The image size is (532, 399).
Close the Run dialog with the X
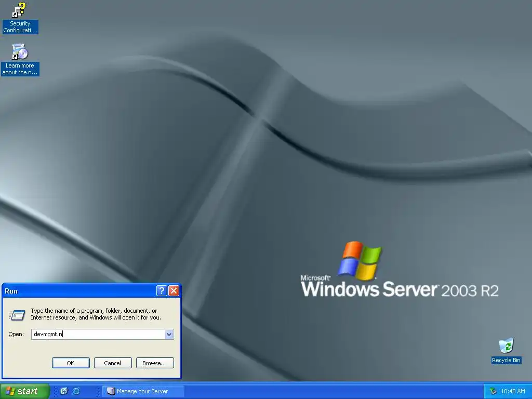(x=174, y=291)
